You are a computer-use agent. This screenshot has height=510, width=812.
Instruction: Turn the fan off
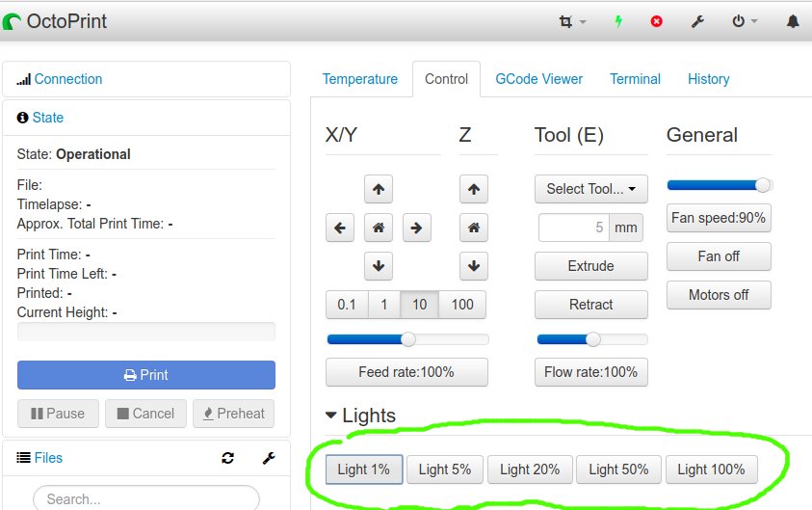coord(719,256)
